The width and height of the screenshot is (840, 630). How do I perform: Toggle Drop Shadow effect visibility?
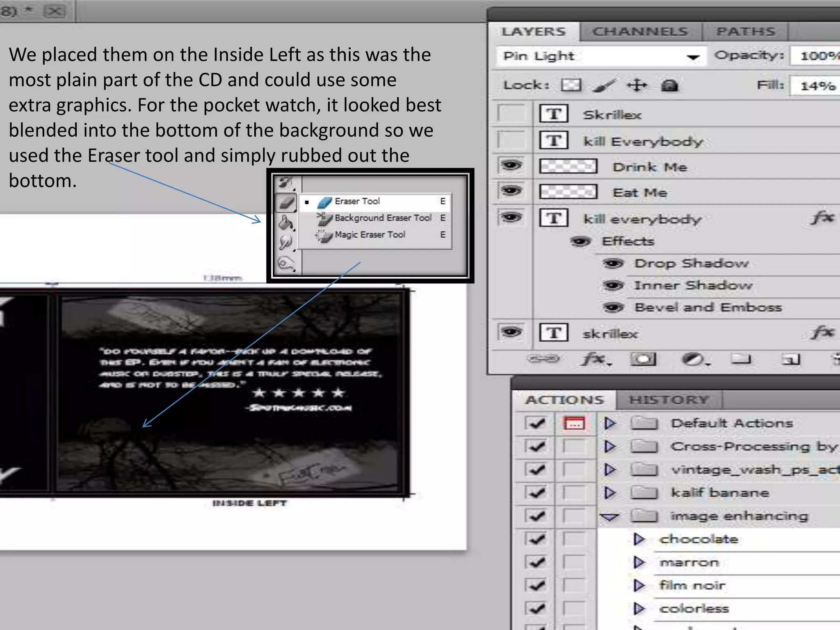coord(614,263)
